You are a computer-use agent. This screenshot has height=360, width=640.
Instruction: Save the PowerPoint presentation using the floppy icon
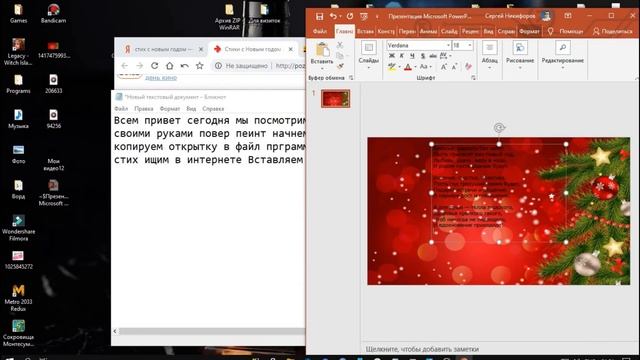coord(319,16)
